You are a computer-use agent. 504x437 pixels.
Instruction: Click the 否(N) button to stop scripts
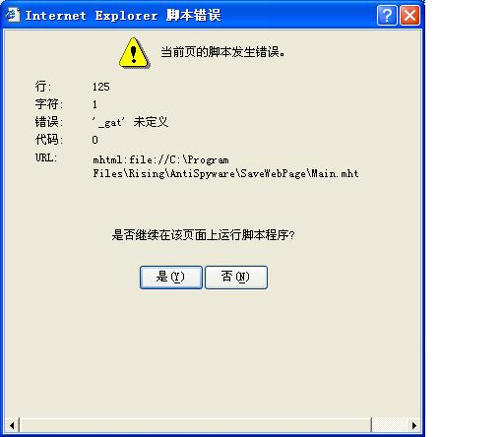(236, 278)
